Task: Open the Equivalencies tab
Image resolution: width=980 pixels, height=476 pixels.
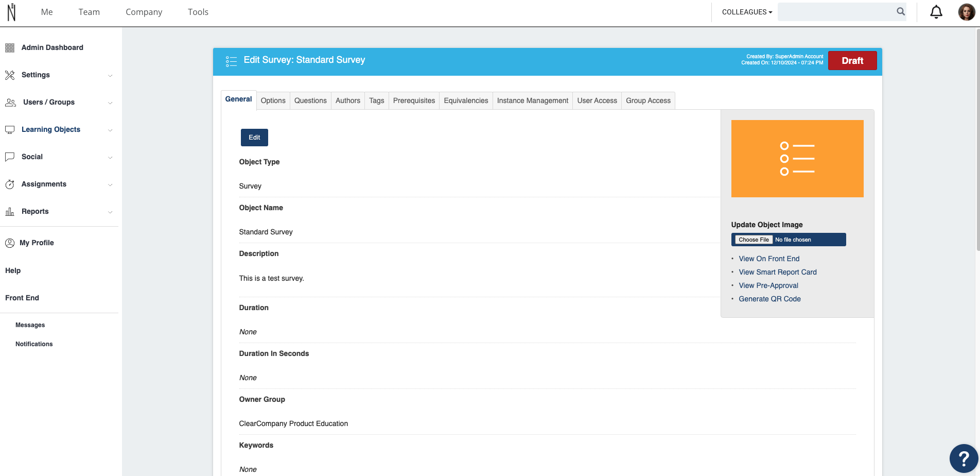Action: (x=466, y=100)
